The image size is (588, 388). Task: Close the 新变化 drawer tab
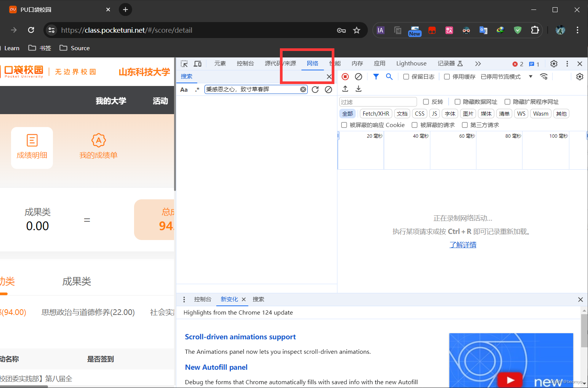(x=244, y=299)
